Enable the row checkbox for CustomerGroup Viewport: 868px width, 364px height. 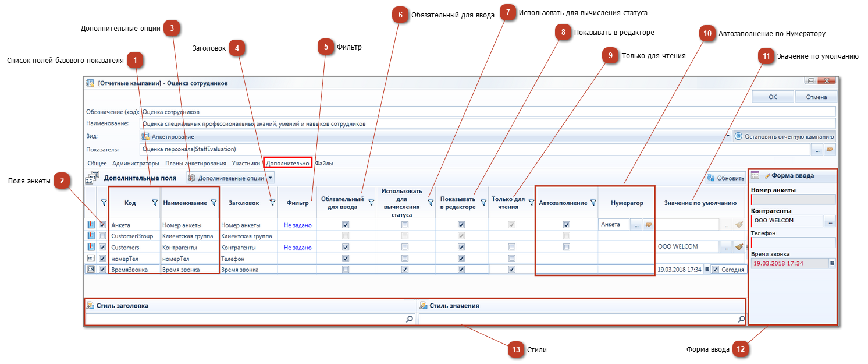102,236
